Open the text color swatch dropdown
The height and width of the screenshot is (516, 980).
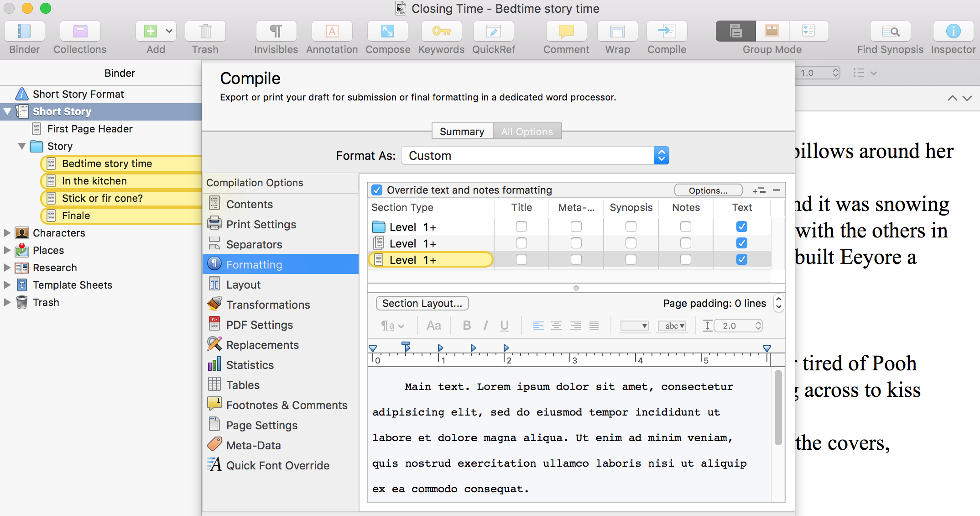tap(634, 326)
